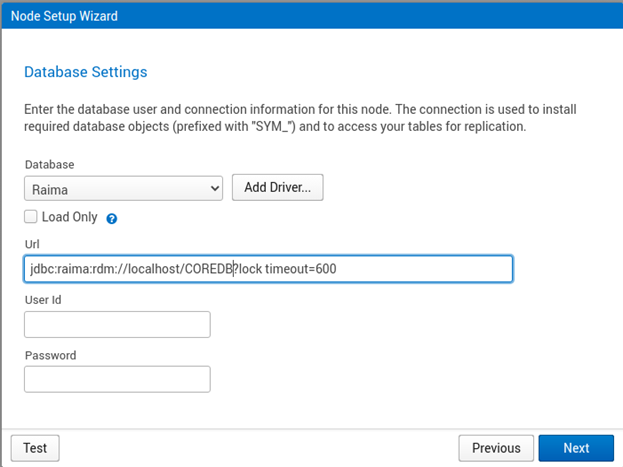The image size is (623, 467).
Task: Select the Raima database combo box
Action: (x=124, y=188)
